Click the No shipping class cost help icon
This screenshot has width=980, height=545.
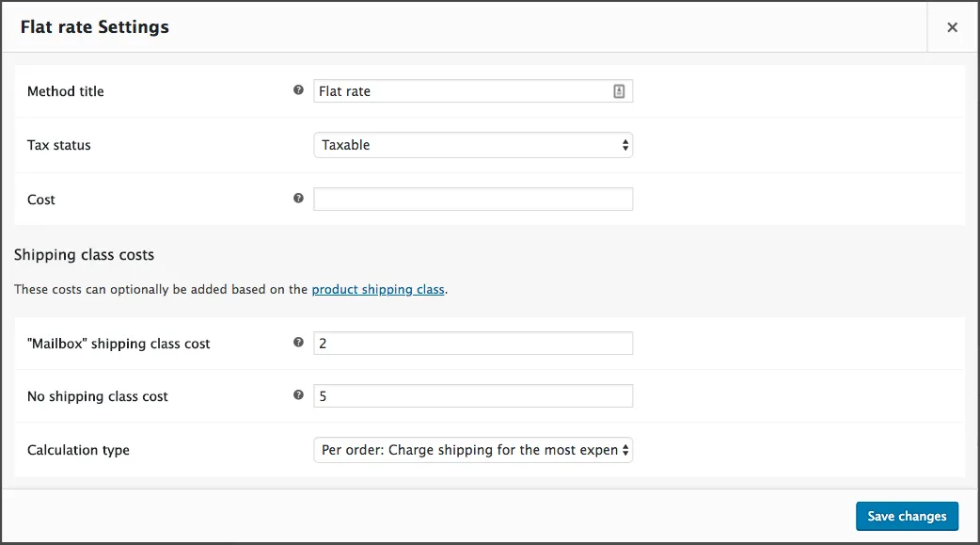pos(298,395)
